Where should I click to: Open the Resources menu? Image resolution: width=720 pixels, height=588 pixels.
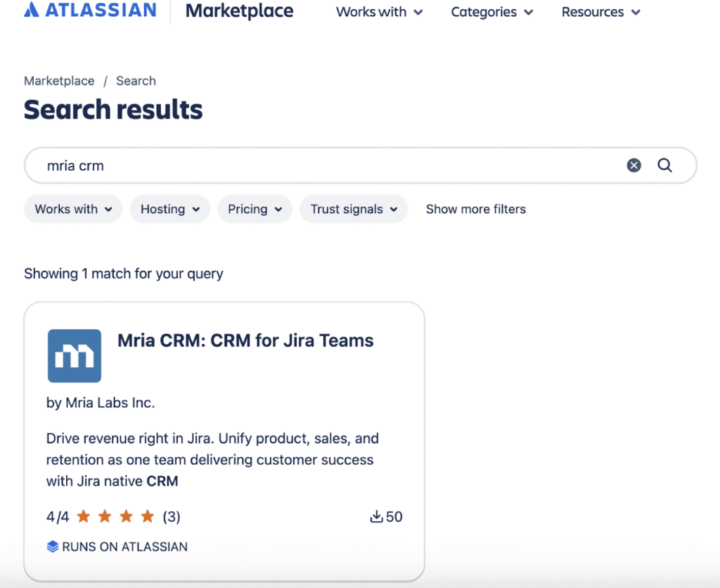coord(600,12)
